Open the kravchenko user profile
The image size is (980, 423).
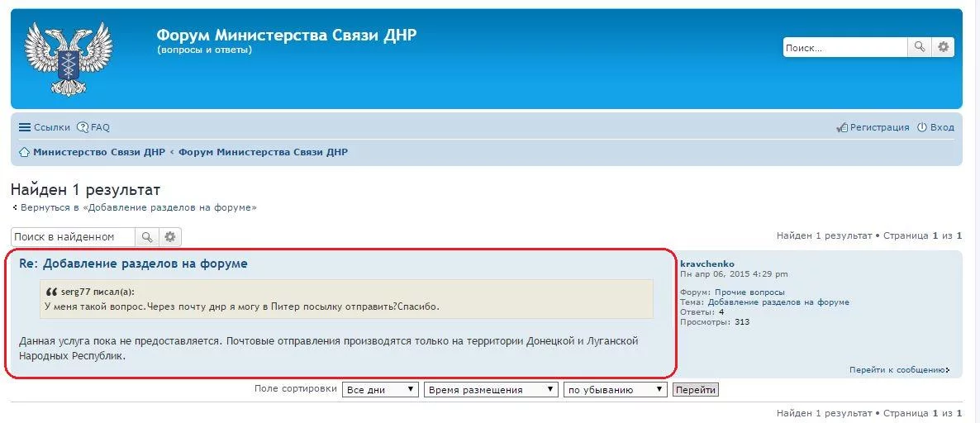coord(706,264)
